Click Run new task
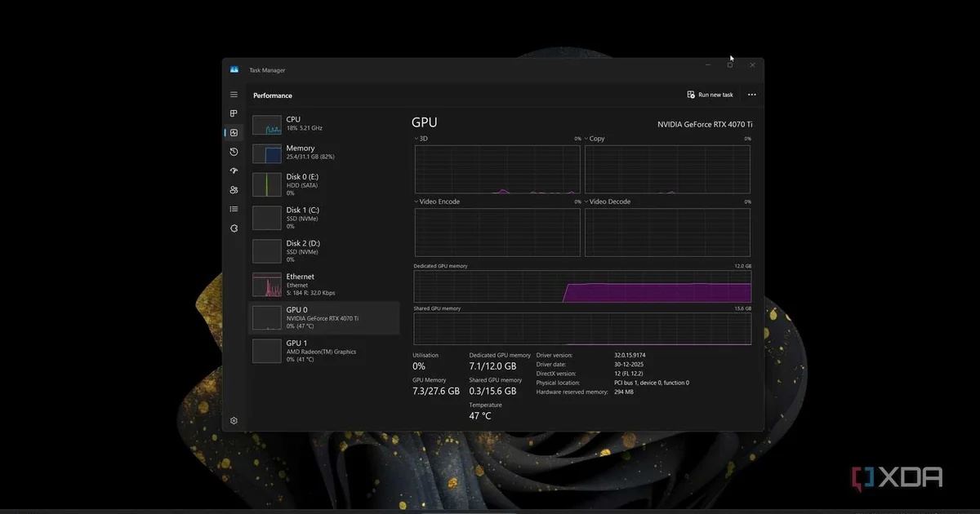 pos(710,95)
